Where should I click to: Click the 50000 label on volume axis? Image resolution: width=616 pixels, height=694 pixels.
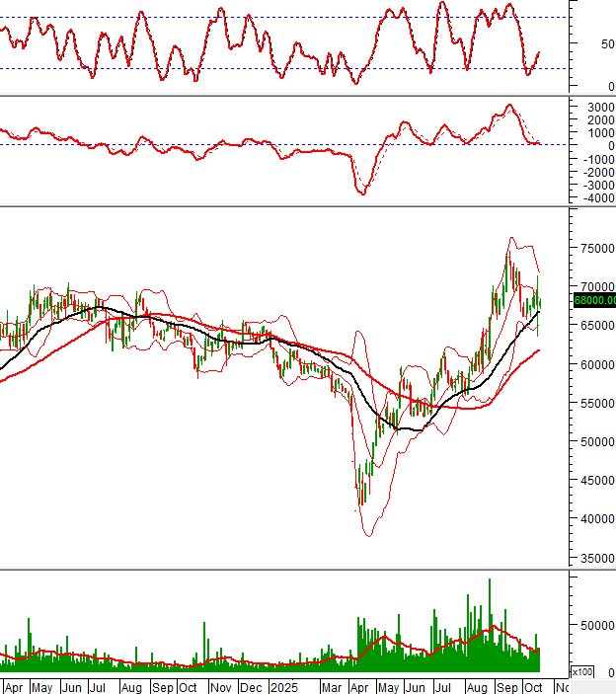tap(594, 625)
